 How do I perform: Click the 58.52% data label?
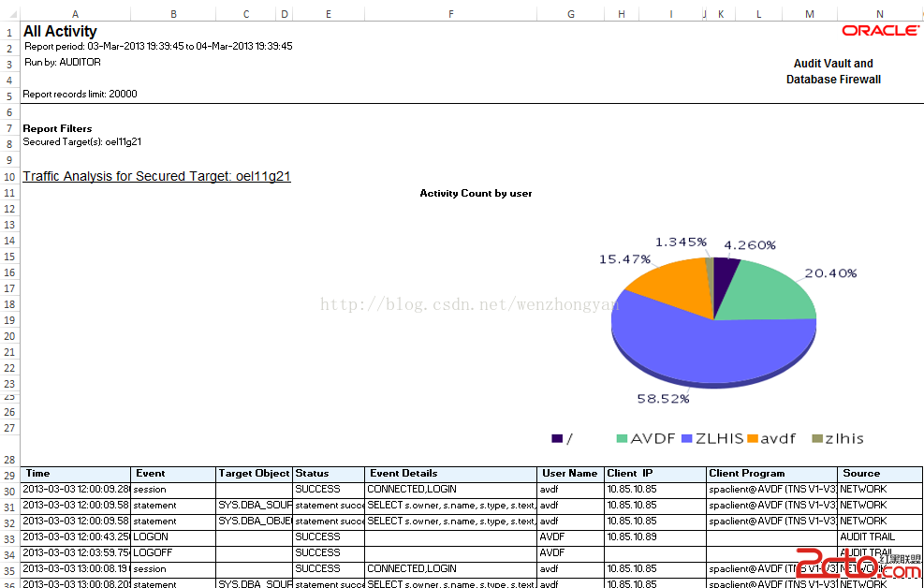[x=663, y=399]
